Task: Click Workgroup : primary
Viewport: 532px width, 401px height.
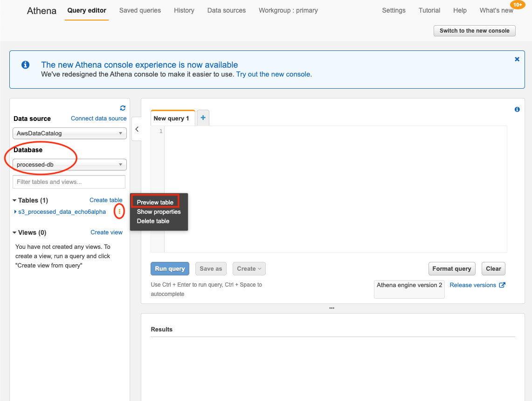Action: (x=288, y=11)
